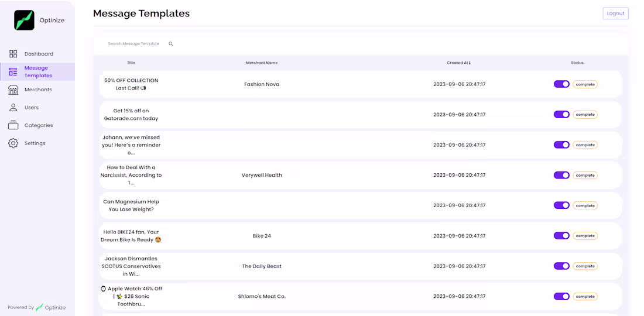644x316 pixels.
Task: Open the Settings gear icon
Action: 13,143
